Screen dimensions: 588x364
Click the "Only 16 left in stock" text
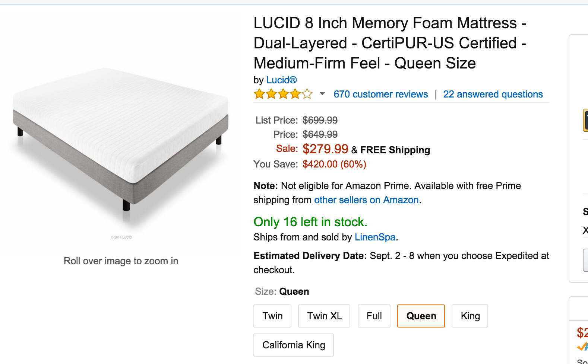pos(310,222)
